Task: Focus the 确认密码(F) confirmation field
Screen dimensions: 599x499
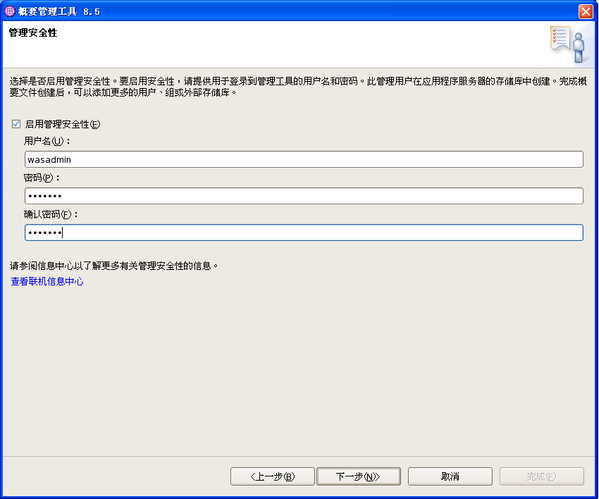Action: 304,233
